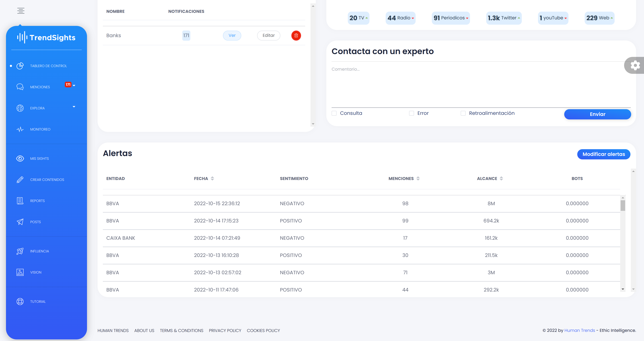644x341 pixels.
Task: Click the Menciones chat bubble icon
Action: coord(20,87)
